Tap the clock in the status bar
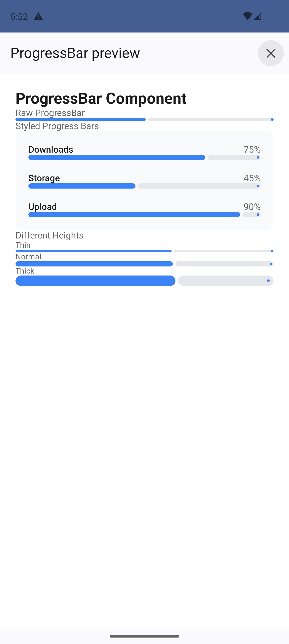289x644 pixels. coord(19,17)
